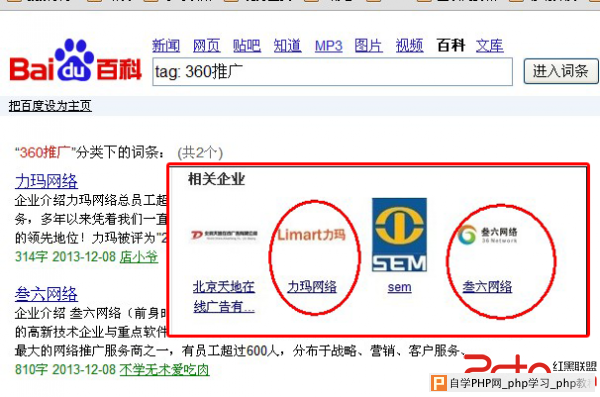The height and width of the screenshot is (397, 600).
Task: Select the MP3 search tab
Action: 328,46
